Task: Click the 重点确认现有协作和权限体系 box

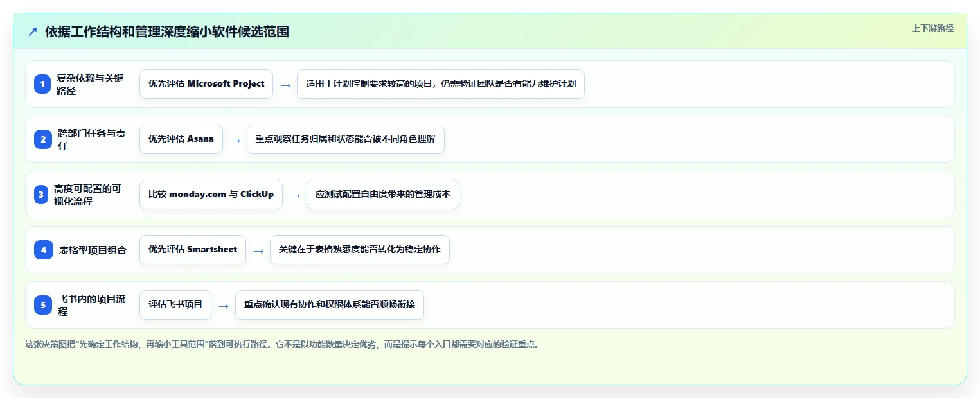Action: pos(330,305)
